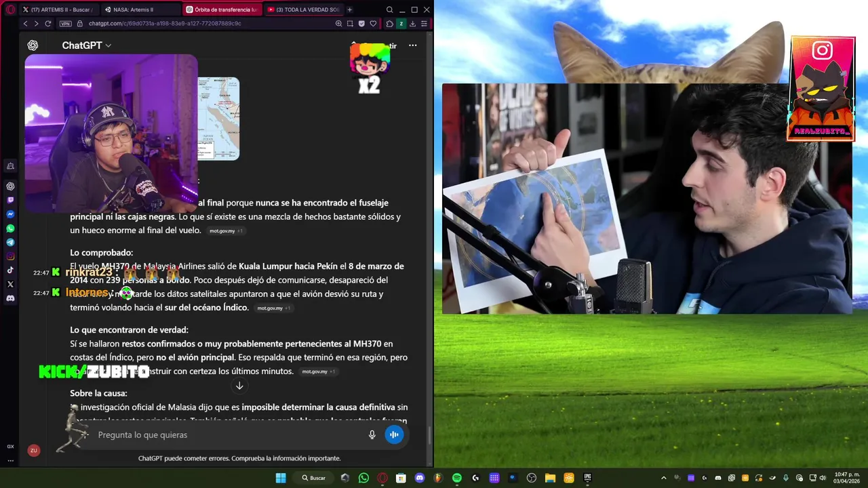Jump to bottom with the down arrow
The height and width of the screenshot is (488, 868).
(239, 386)
